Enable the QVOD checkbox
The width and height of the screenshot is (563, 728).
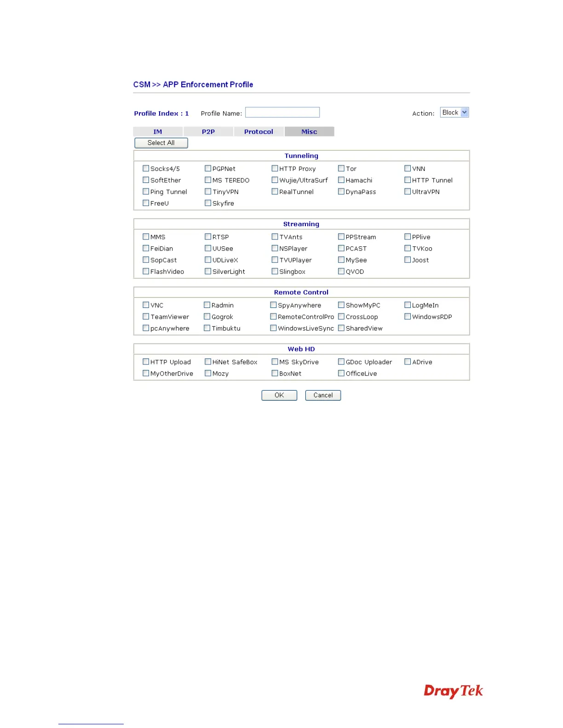[x=341, y=271]
